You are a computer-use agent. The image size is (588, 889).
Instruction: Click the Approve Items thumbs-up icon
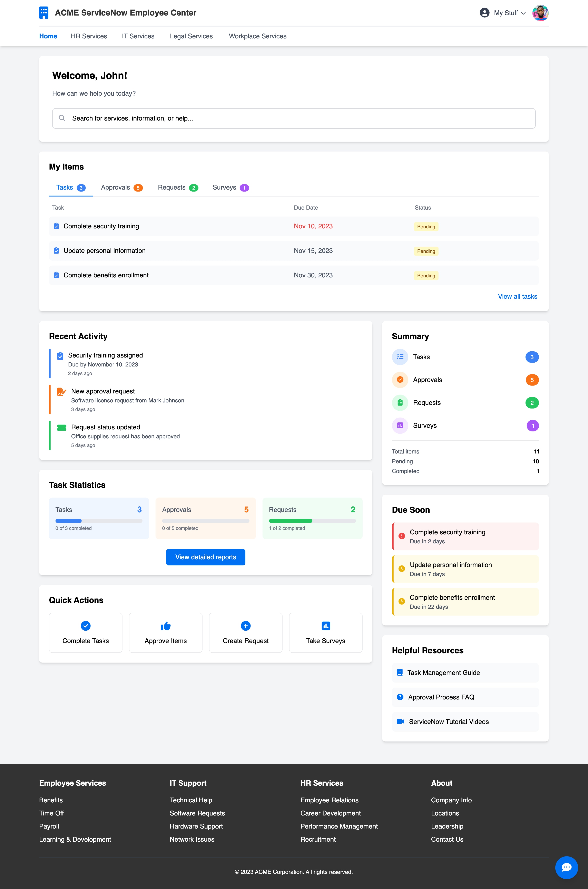click(x=165, y=626)
